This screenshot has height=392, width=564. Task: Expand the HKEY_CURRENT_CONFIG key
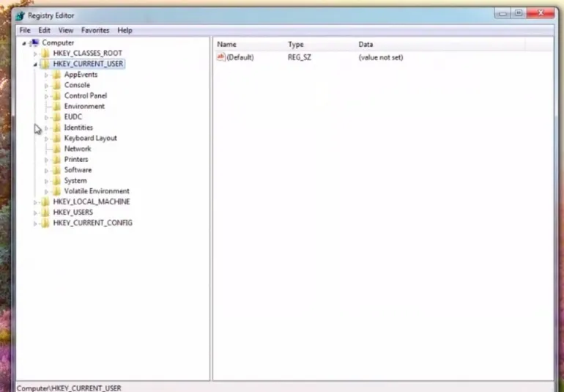(35, 224)
